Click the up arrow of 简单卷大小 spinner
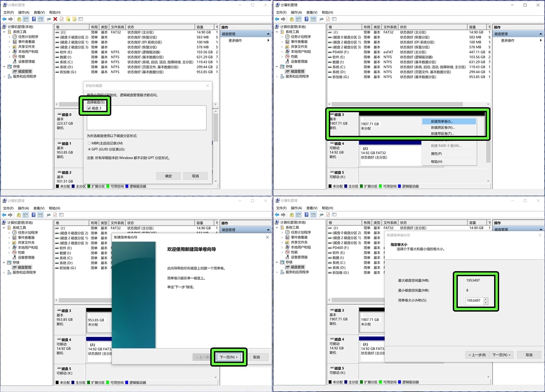545x392 pixels. point(486,299)
